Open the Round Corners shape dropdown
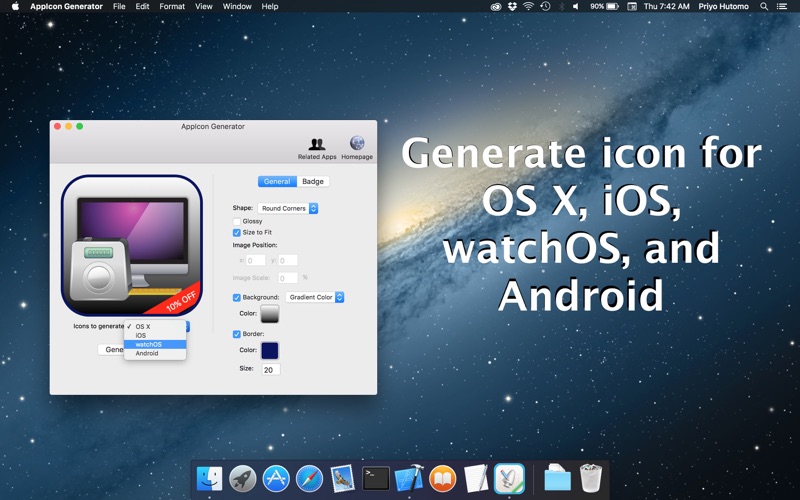800x500 pixels. [x=288, y=208]
